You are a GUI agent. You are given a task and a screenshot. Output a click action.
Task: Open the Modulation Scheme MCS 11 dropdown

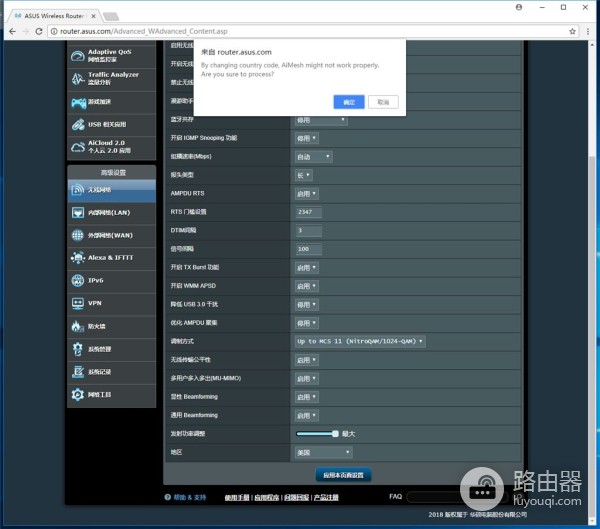pos(360,341)
